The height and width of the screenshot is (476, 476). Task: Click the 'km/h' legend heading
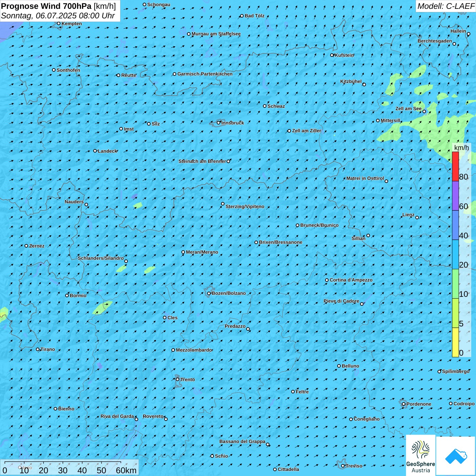click(x=461, y=148)
